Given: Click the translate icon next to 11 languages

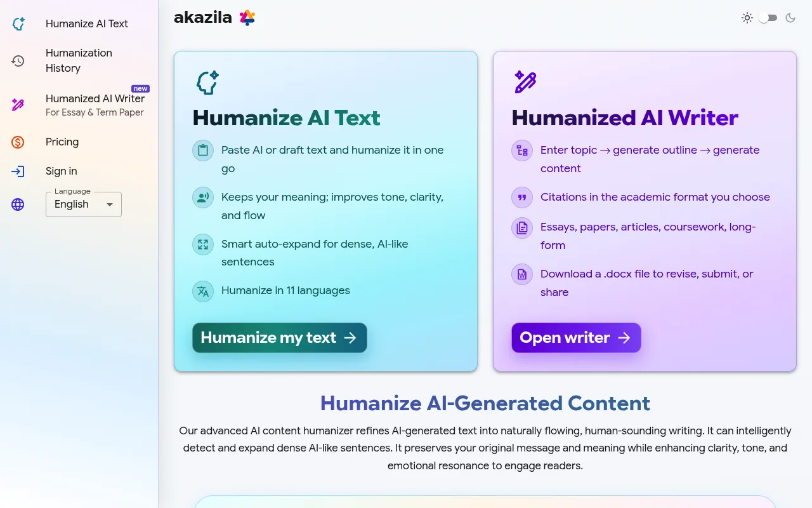Looking at the screenshot, I should (x=203, y=291).
